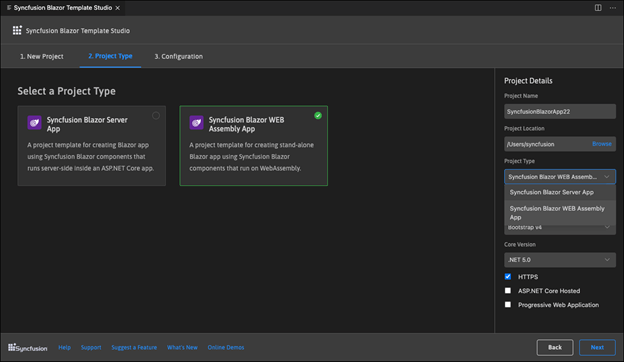Open the What's New link
Viewport: 624px width, 362px height.
(x=182, y=347)
